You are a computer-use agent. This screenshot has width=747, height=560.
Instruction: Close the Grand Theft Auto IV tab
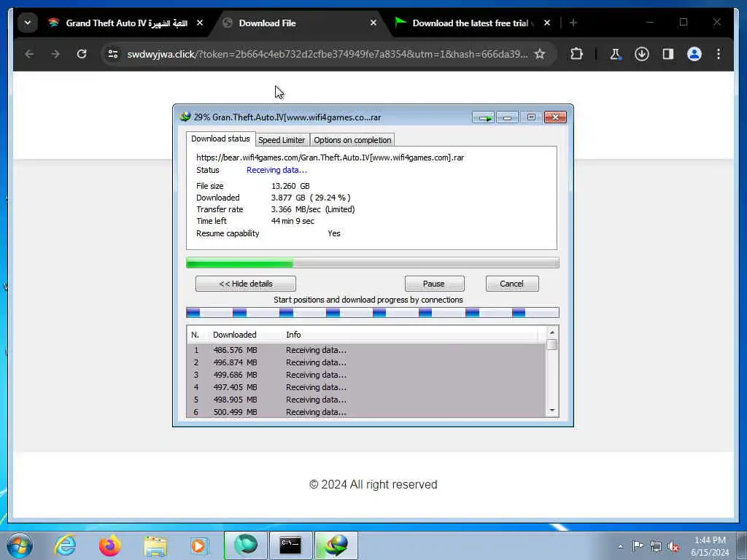tap(200, 23)
